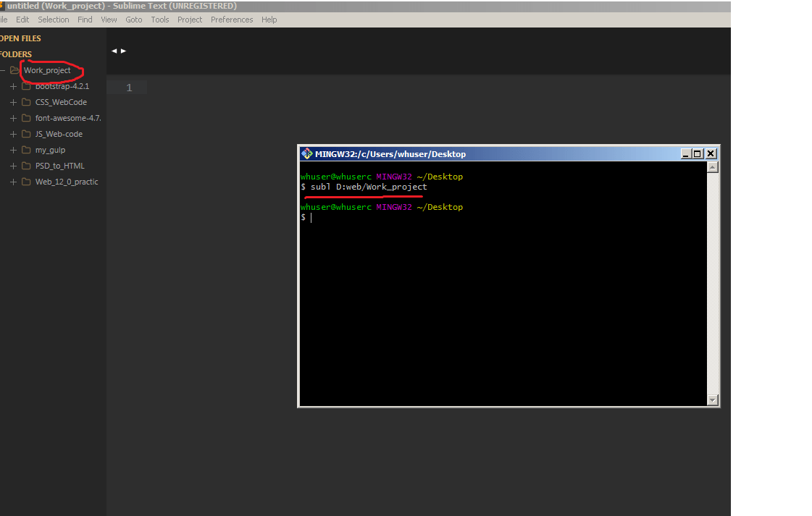Close the MINGW32 terminal window
The width and height of the screenshot is (812, 516).
(711, 153)
